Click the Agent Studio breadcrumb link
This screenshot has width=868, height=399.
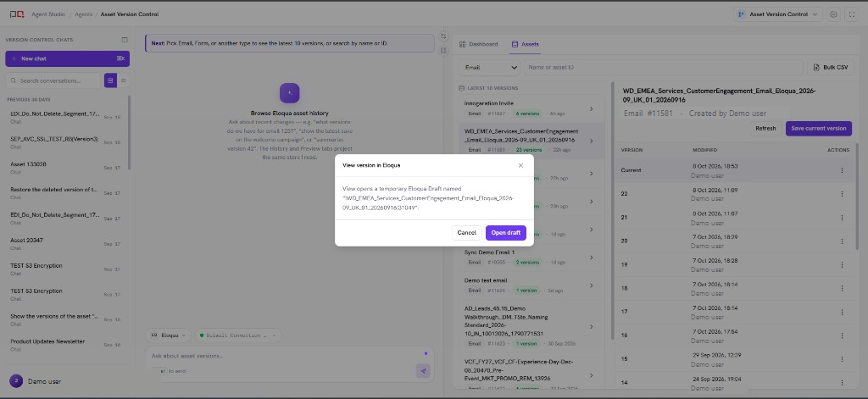click(48, 14)
